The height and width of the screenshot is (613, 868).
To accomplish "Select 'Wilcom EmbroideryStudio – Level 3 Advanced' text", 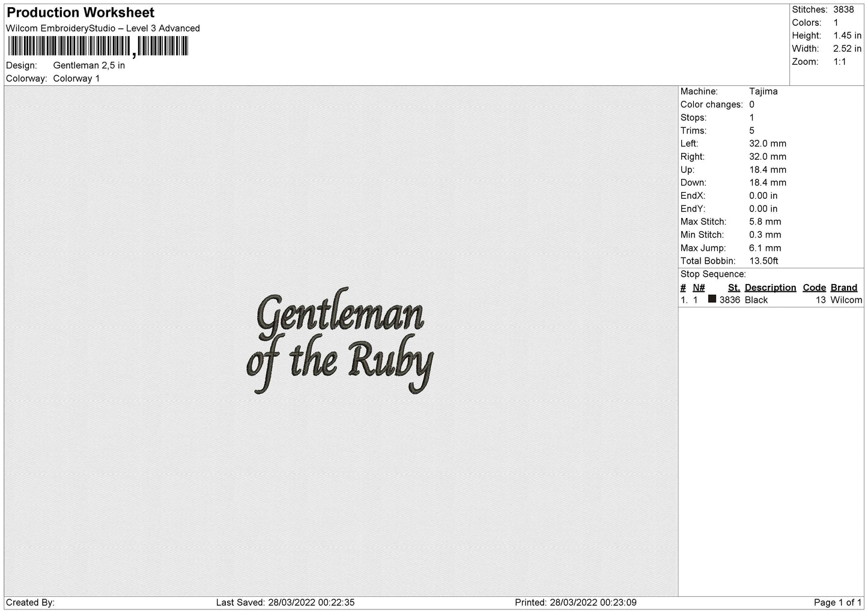I will [103, 28].
